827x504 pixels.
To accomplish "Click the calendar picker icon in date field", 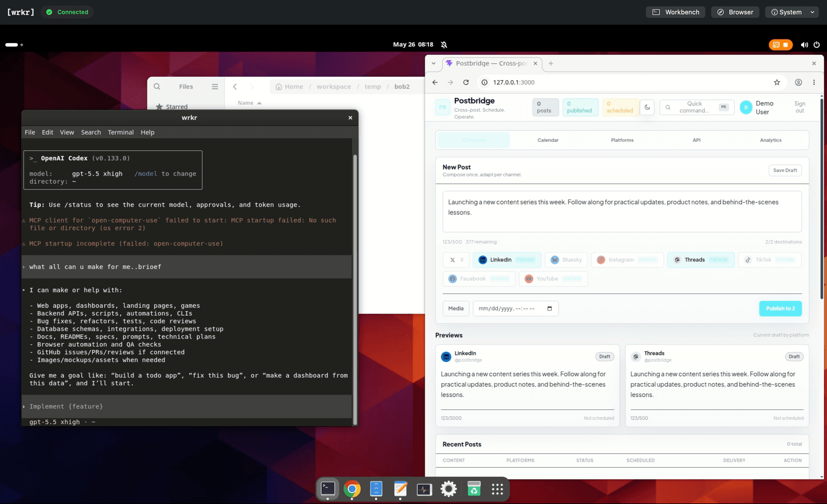I will [550, 309].
